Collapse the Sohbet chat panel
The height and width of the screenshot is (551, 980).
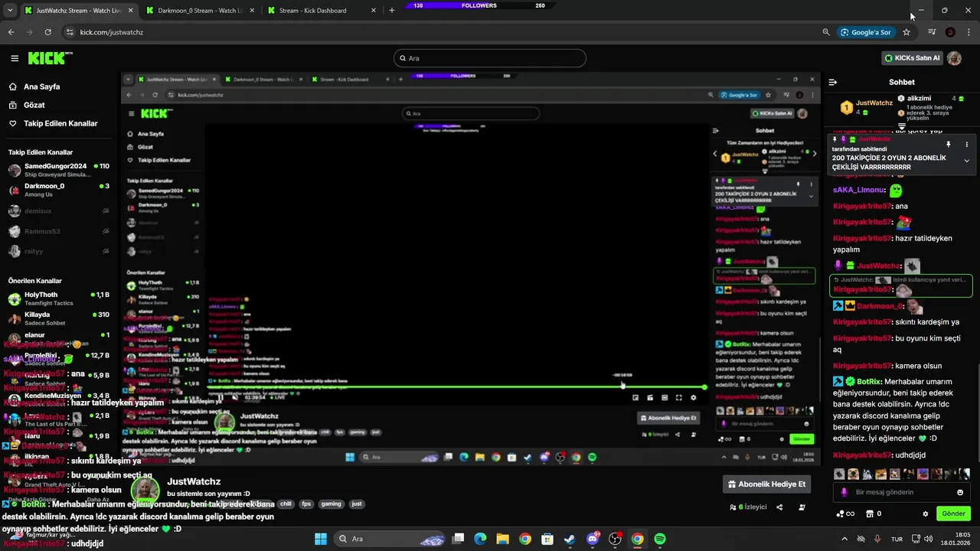833,82
